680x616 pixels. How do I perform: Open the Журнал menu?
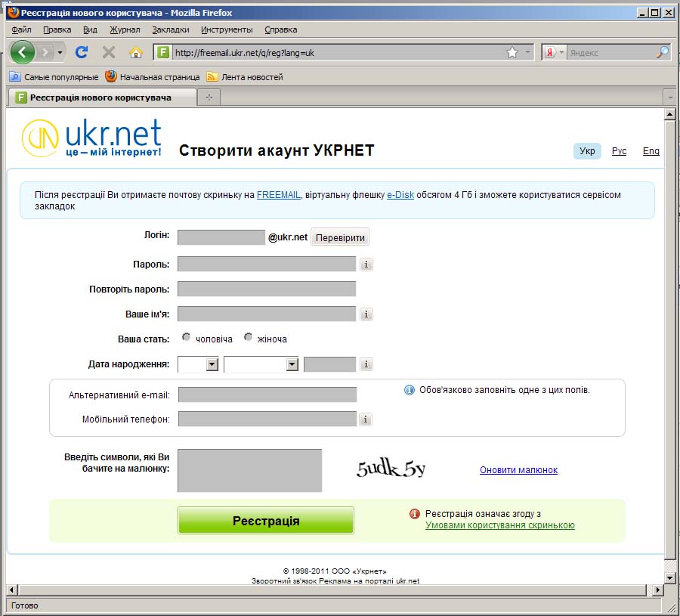click(x=125, y=29)
